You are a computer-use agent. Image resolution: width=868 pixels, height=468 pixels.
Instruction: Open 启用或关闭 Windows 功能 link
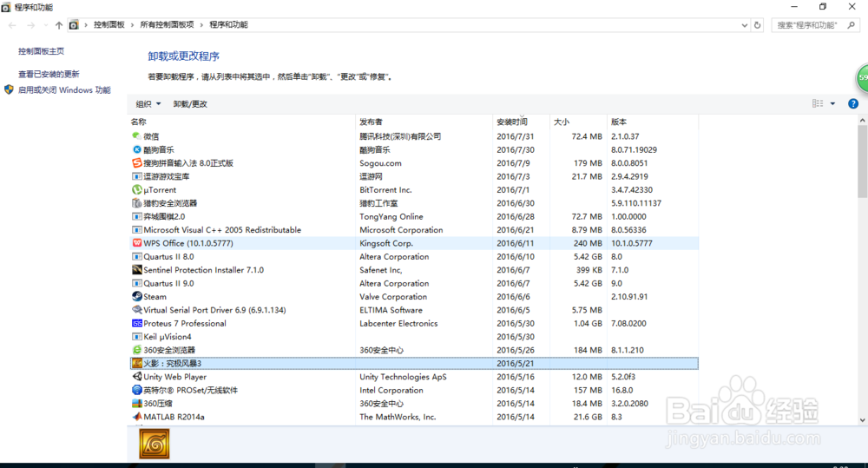(64, 89)
